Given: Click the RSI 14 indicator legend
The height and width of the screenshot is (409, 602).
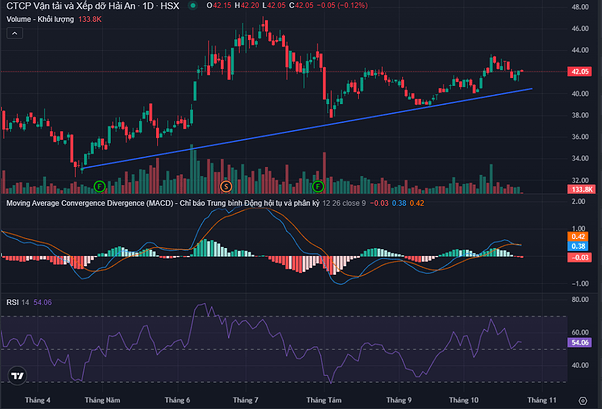Looking at the screenshot, I should click(x=18, y=303).
